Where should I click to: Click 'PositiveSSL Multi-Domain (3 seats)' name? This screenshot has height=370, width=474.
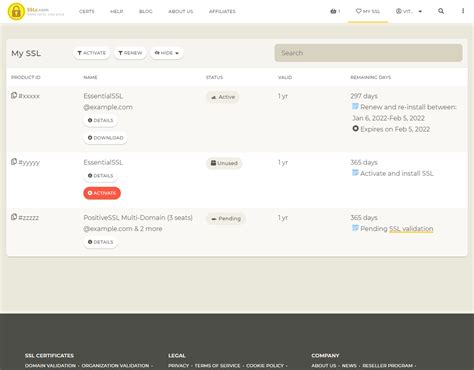click(x=138, y=218)
